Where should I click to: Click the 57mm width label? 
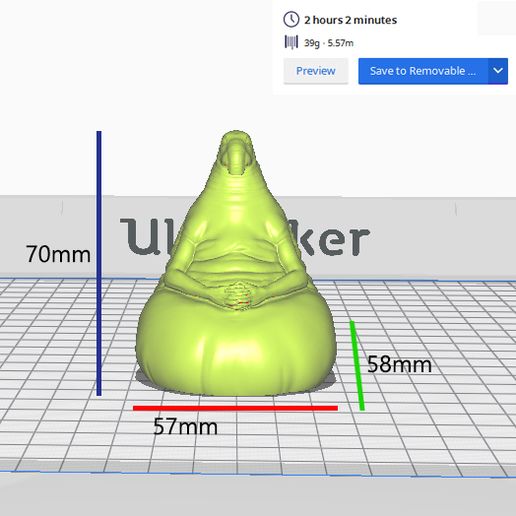[x=185, y=427]
